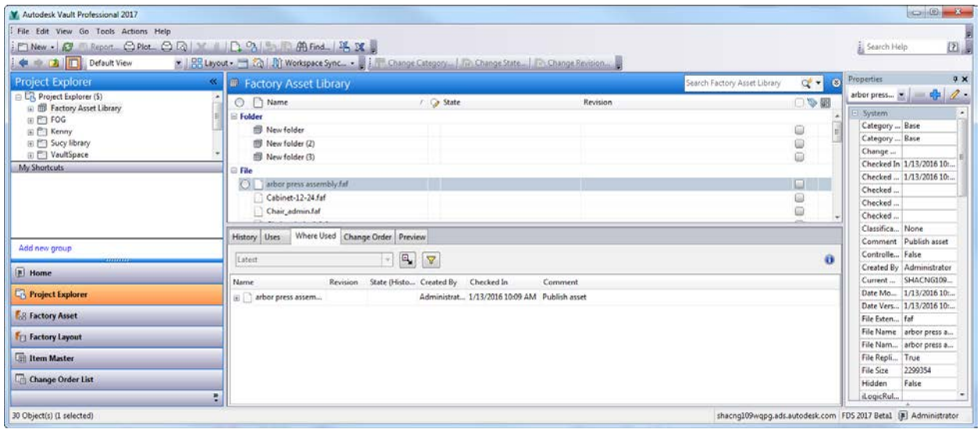980x433 pixels.
Task: Toggle the status indicator on the Cabinet-12-24.faf row
Action: click(x=799, y=197)
